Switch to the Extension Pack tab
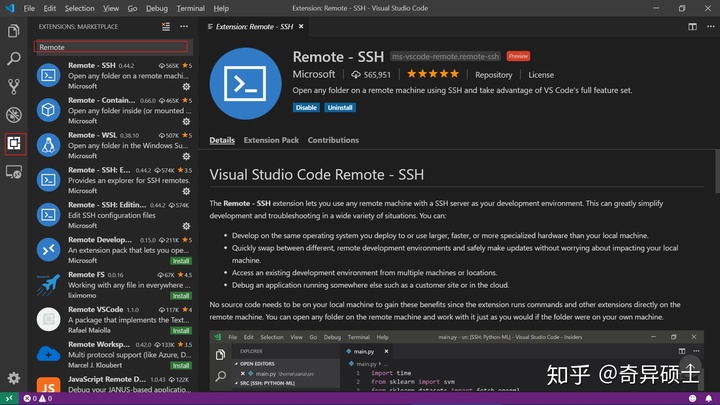This screenshot has width=720, height=405. pos(271,140)
